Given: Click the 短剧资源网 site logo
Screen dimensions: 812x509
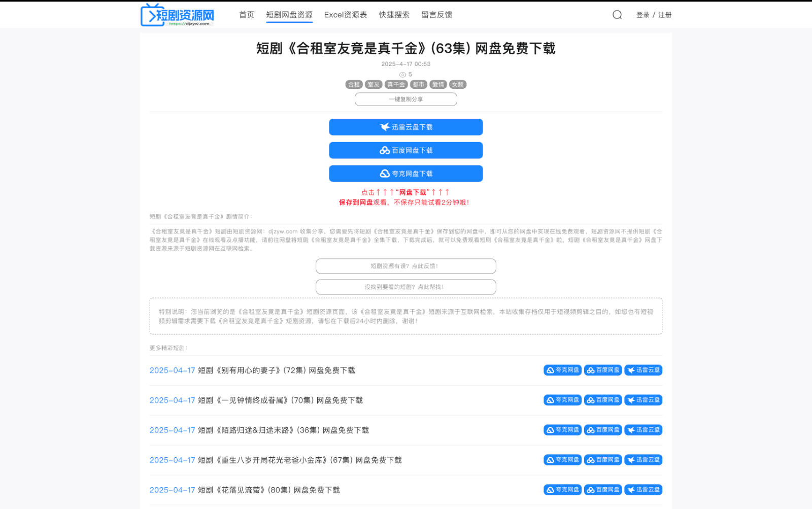Looking at the screenshot, I should tap(177, 15).
